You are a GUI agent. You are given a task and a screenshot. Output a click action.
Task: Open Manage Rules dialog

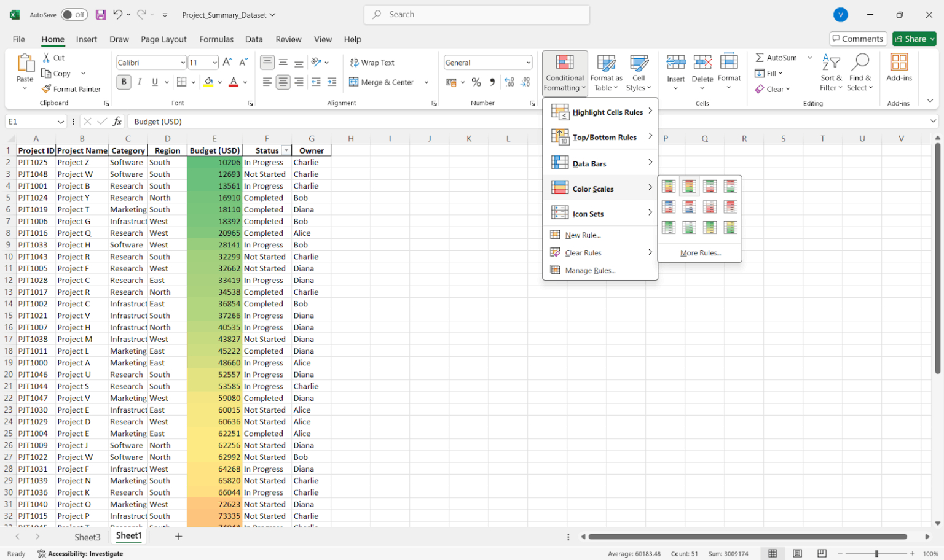pyautogui.click(x=590, y=270)
